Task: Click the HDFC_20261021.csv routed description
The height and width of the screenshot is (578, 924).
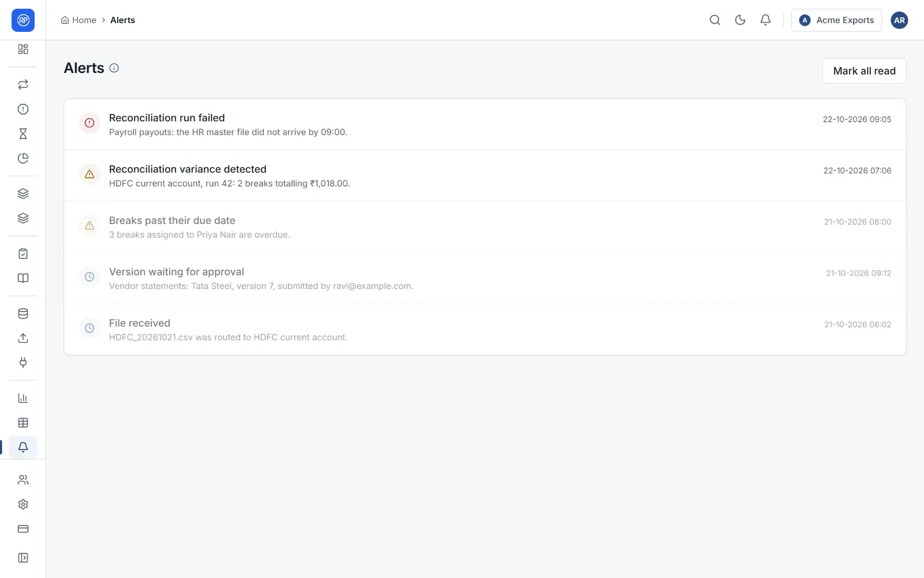Action: click(x=228, y=338)
